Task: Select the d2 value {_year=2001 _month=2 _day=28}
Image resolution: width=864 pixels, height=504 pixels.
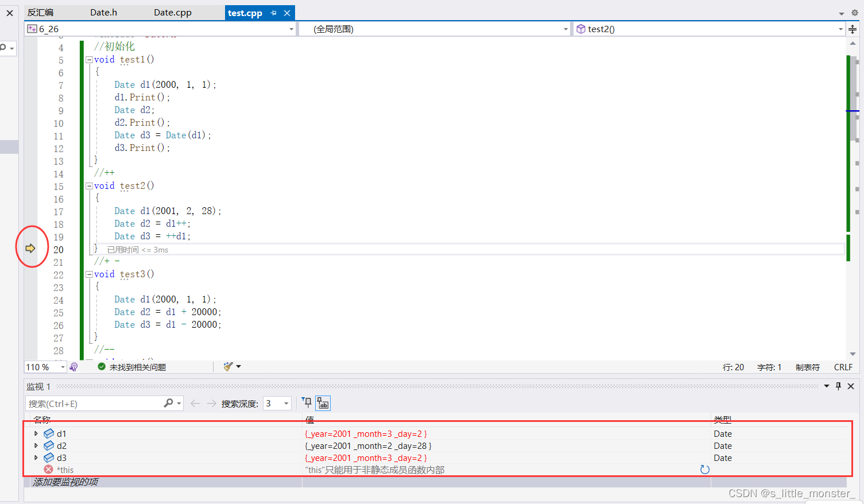Action: [368, 446]
